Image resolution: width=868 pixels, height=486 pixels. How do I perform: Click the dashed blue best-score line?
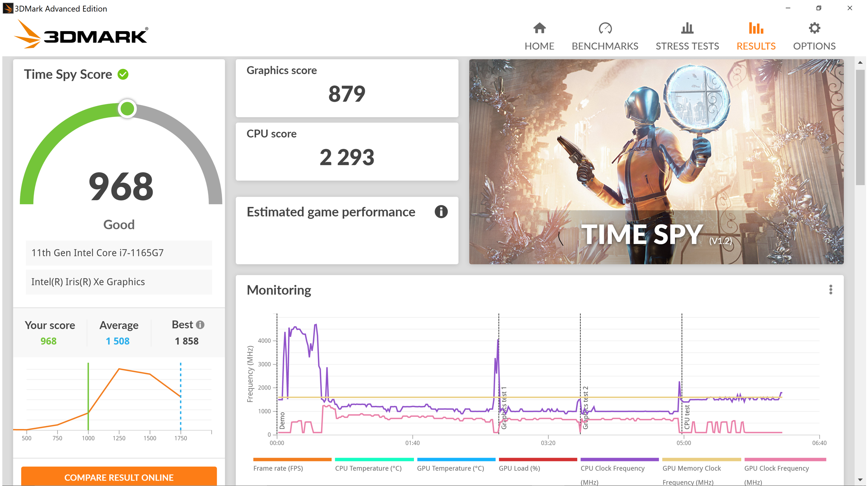(181, 396)
